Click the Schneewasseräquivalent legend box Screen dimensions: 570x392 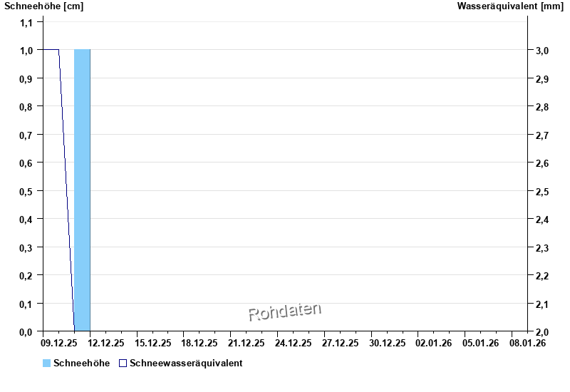click(123, 363)
